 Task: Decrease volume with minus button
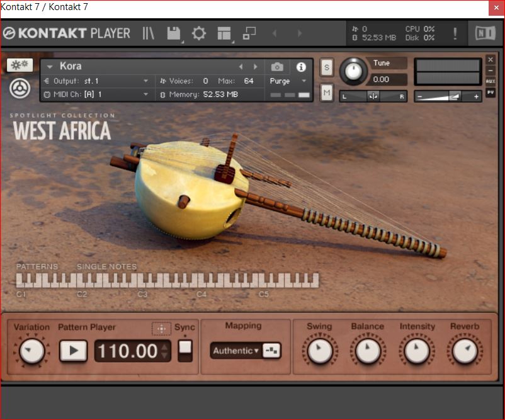click(419, 96)
